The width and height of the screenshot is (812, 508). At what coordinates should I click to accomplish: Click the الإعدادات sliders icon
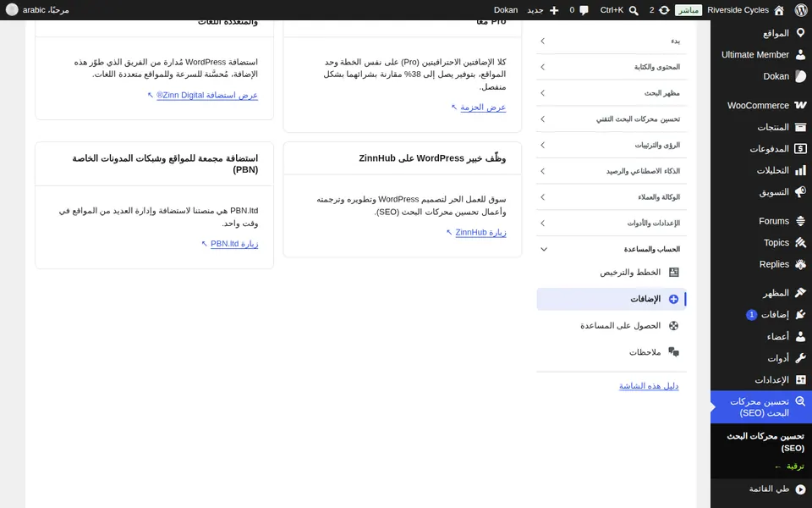point(801,380)
